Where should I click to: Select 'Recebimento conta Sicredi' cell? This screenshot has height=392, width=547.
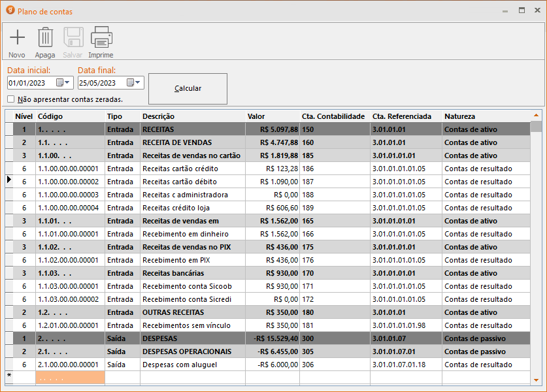(193, 299)
